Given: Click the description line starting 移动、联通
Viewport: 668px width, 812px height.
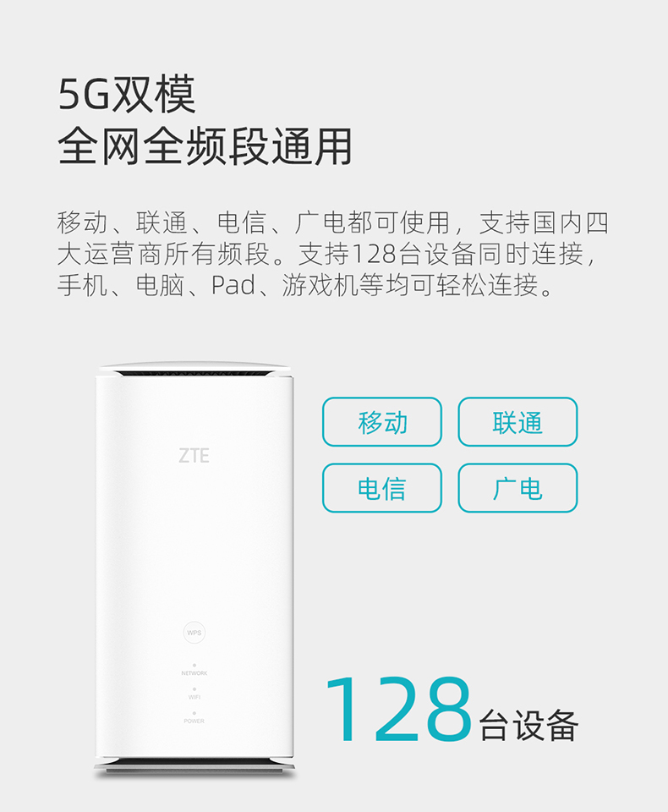Looking at the screenshot, I should click(x=333, y=222).
